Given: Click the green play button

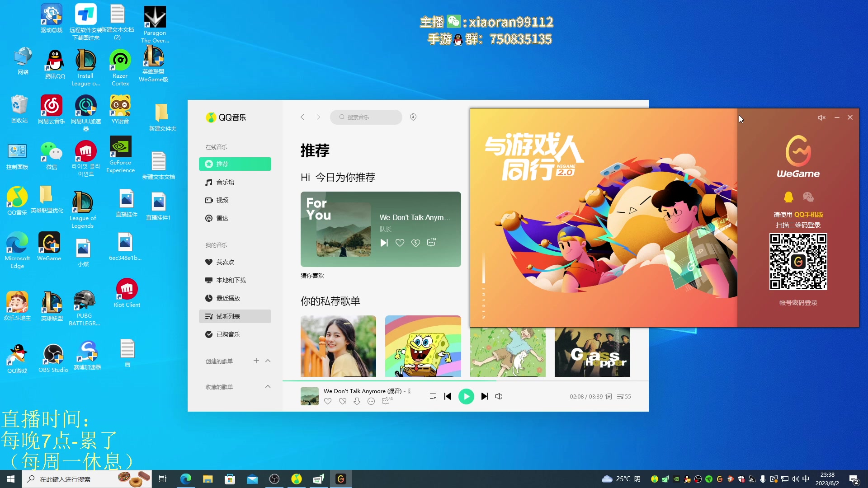Looking at the screenshot, I should pos(466,396).
